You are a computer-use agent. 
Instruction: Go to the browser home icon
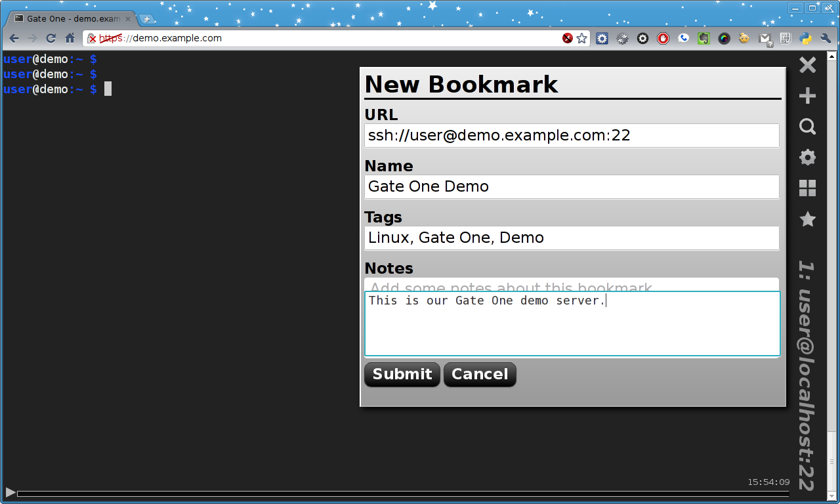70,38
